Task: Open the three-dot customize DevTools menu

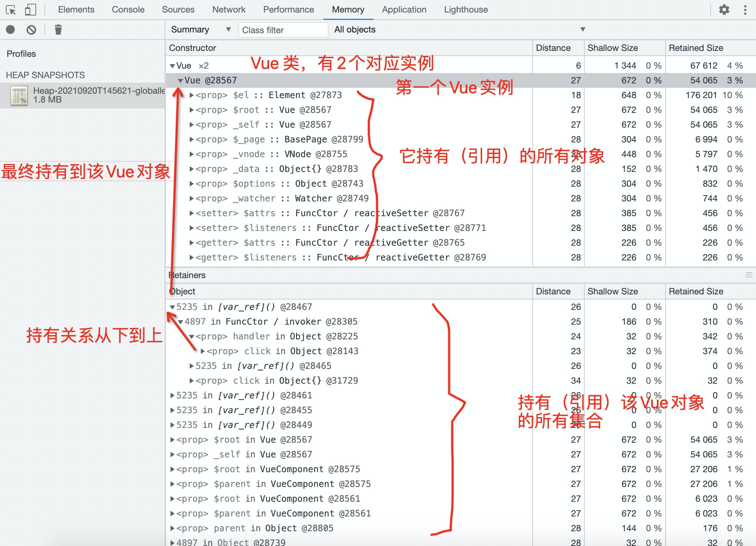Action: (745, 10)
